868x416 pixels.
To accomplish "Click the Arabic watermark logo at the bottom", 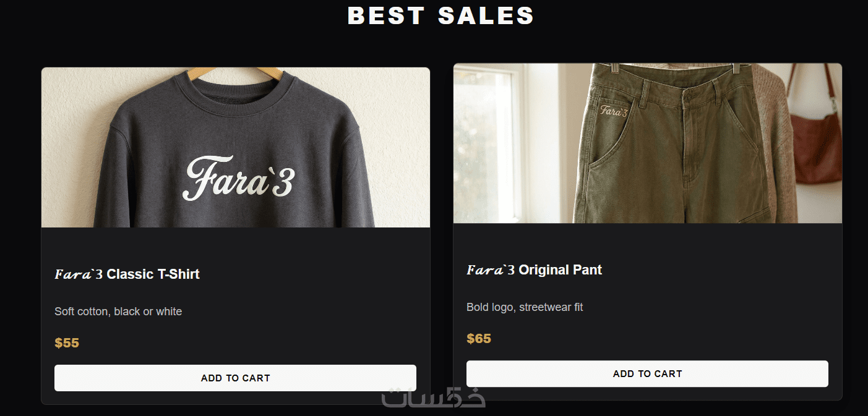I will pos(433,397).
